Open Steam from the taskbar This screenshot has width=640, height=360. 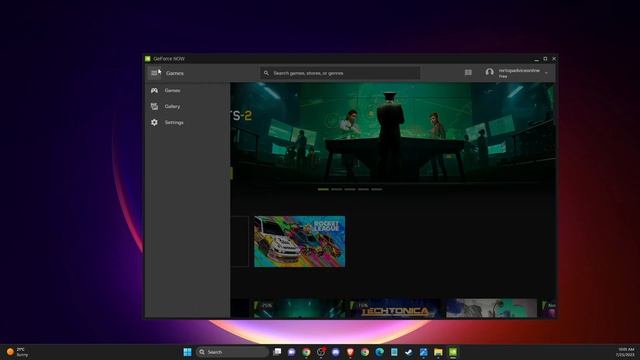click(409, 352)
